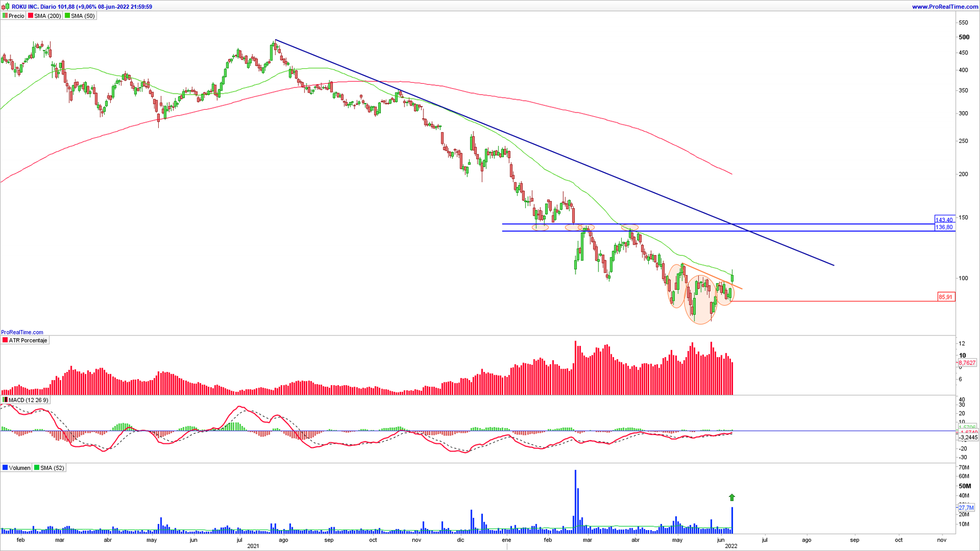This screenshot has height=551, width=980.
Task: Select the ATR Porcentaje indicator label
Action: pos(25,341)
